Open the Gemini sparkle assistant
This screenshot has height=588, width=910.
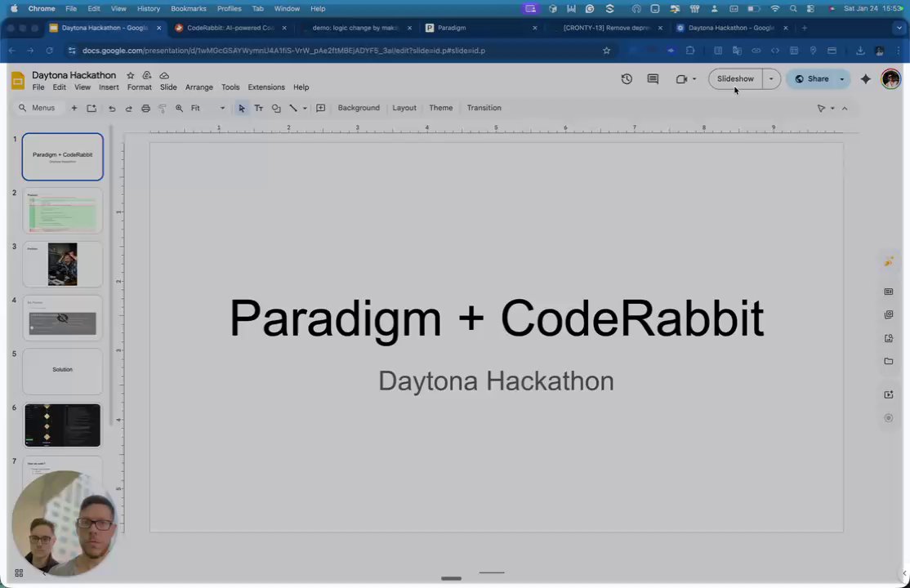(865, 79)
